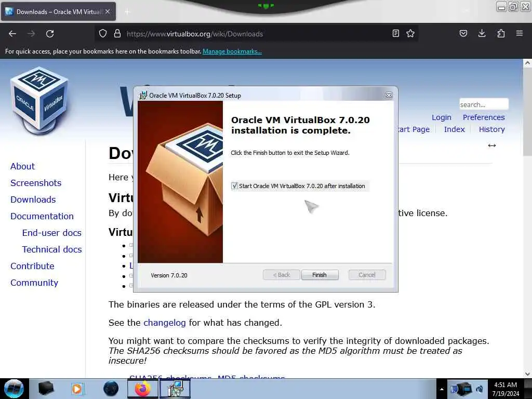
Task: Open the Preferences link
Action: click(x=484, y=117)
